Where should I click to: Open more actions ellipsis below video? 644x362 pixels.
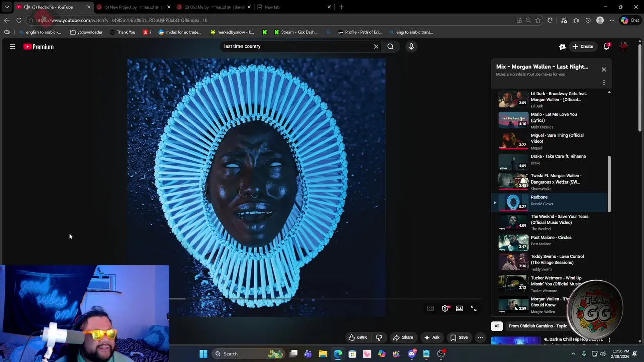tap(480, 337)
